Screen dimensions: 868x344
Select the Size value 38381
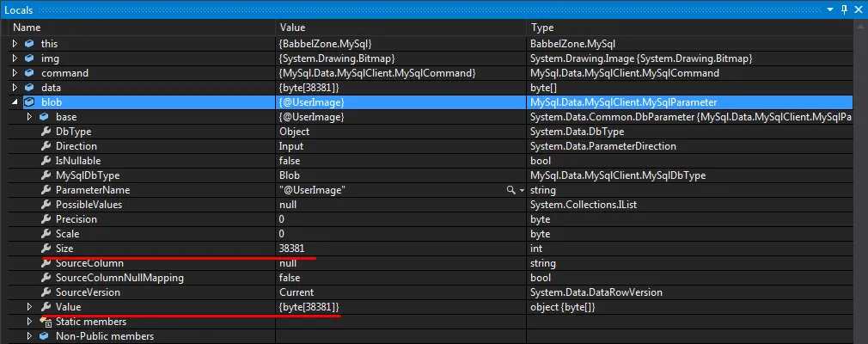pyautogui.click(x=291, y=249)
